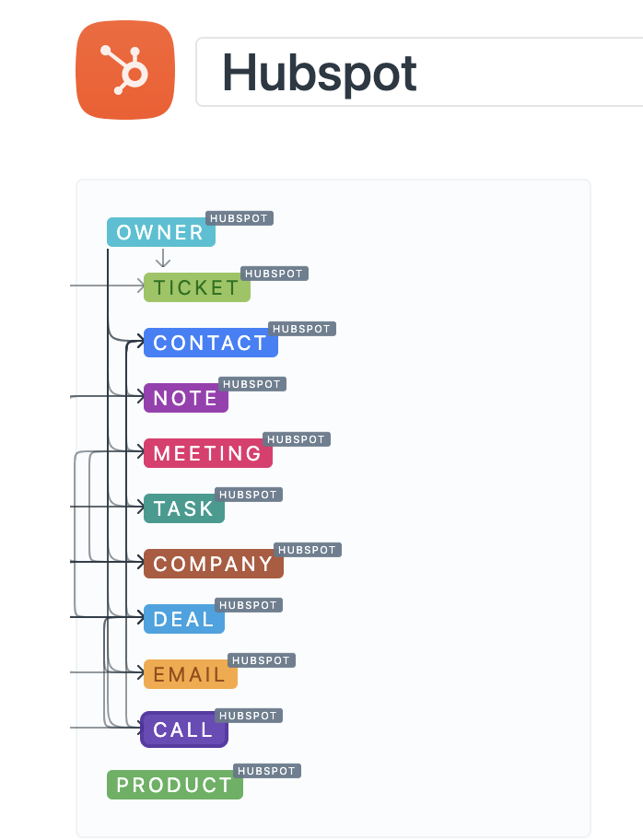Select the pink MEETING entity node
Viewport: 643px width, 840px height.
pos(207,453)
